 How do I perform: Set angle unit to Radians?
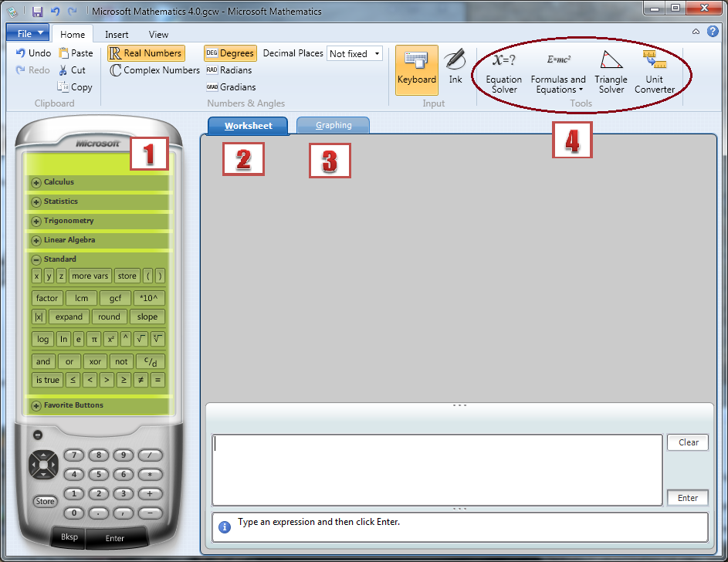click(229, 70)
